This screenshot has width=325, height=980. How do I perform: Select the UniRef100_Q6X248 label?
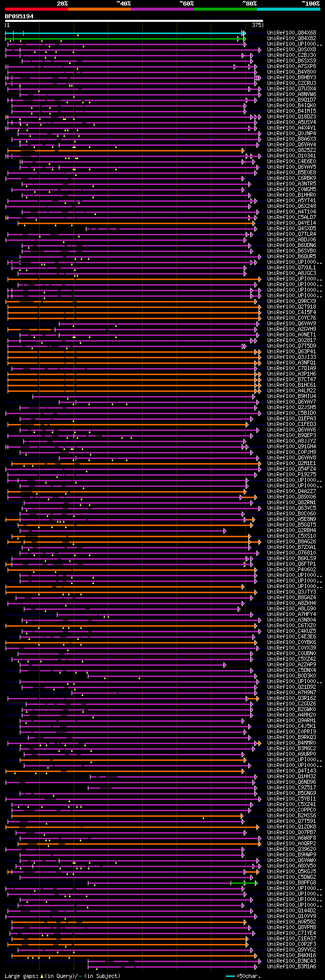(x=291, y=206)
